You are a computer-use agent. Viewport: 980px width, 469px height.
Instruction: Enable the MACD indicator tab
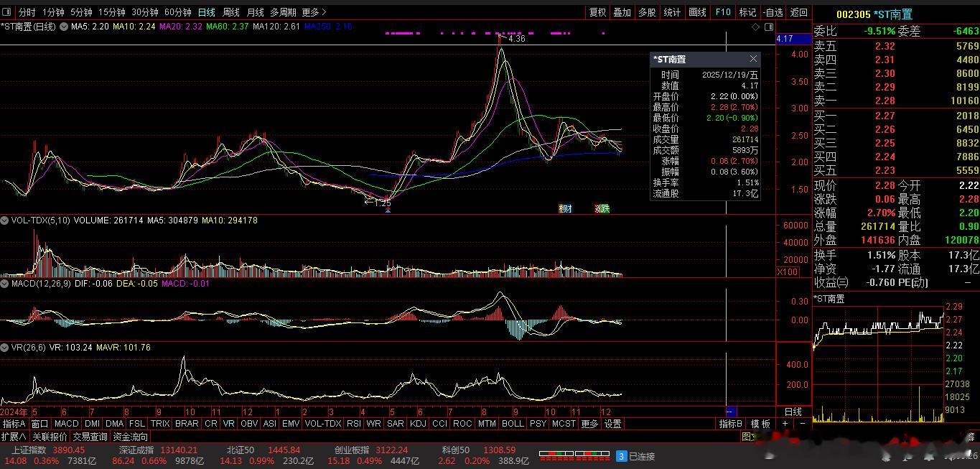point(66,424)
